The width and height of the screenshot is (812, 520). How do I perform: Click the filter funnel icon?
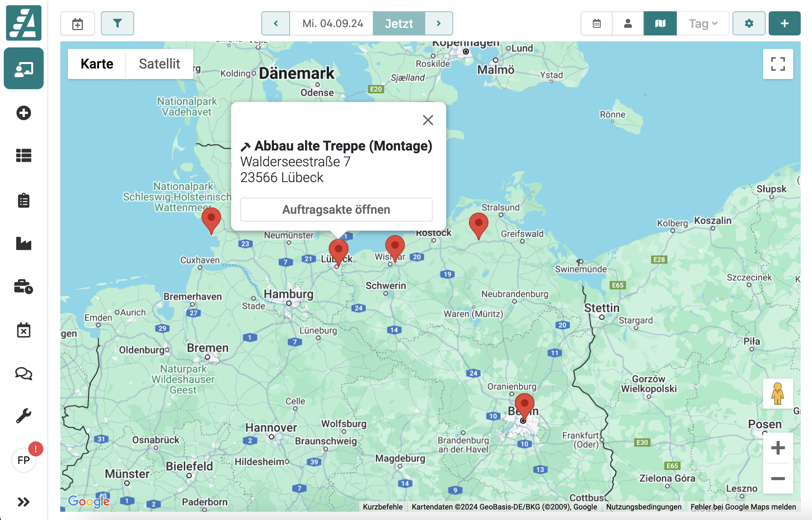[x=117, y=23]
